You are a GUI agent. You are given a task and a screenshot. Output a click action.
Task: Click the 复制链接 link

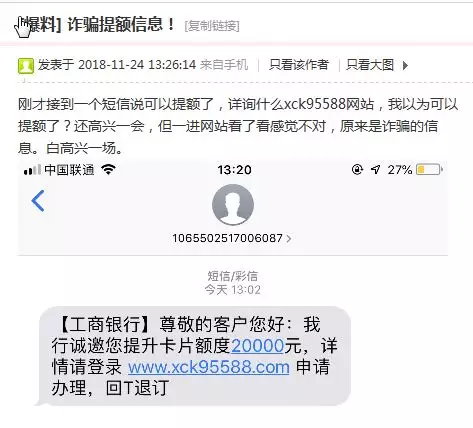[x=212, y=26]
